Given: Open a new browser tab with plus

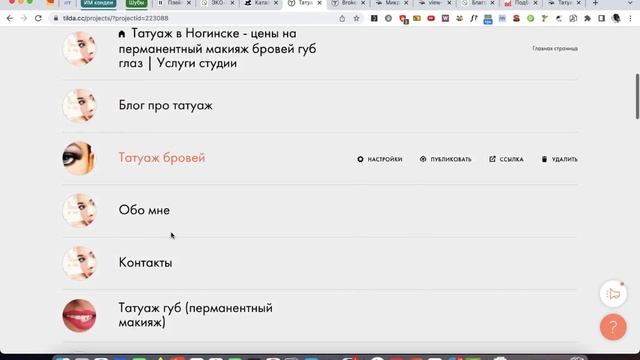Looking at the screenshot, I should tap(596, 3).
